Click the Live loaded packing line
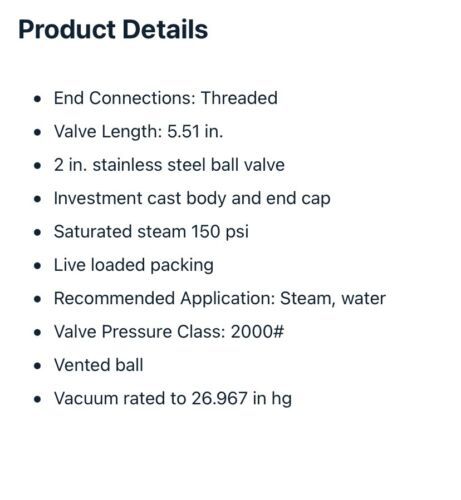This screenshot has width=461, height=500. [134, 265]
